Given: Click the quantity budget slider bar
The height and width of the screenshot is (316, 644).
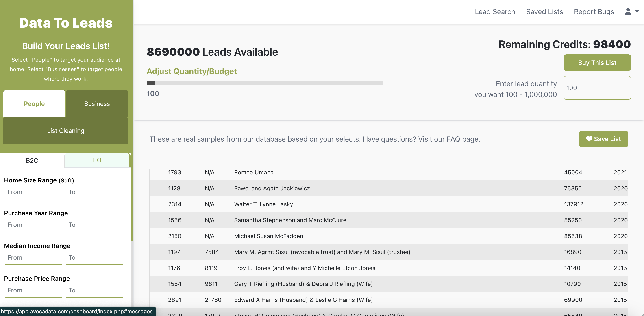Looking at the screenshot, I should (265, 83).
